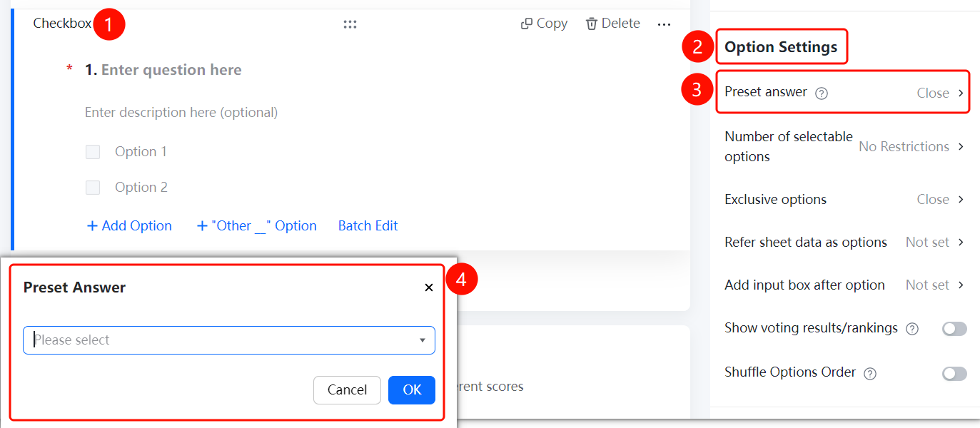This screenshot has height=428, width=980.
Task: Expand Exclusive options setting
Action: pyautogui.click(x=844, y=200)
